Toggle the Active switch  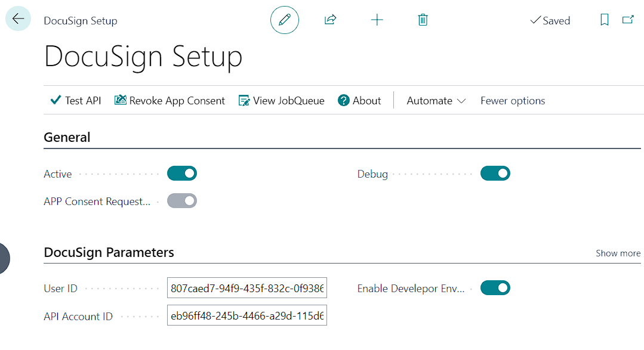coord(182,174)
